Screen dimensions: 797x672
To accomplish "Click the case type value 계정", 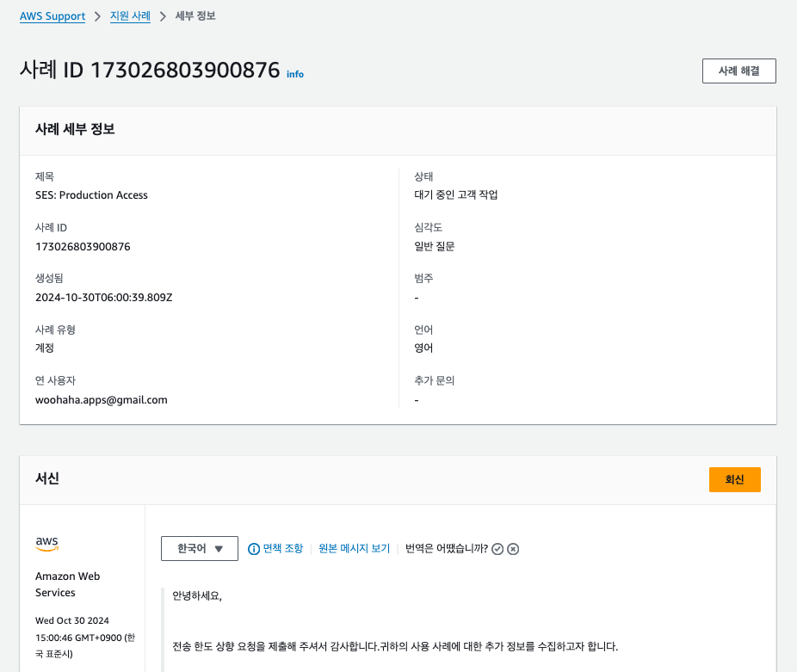I will 45,348.
